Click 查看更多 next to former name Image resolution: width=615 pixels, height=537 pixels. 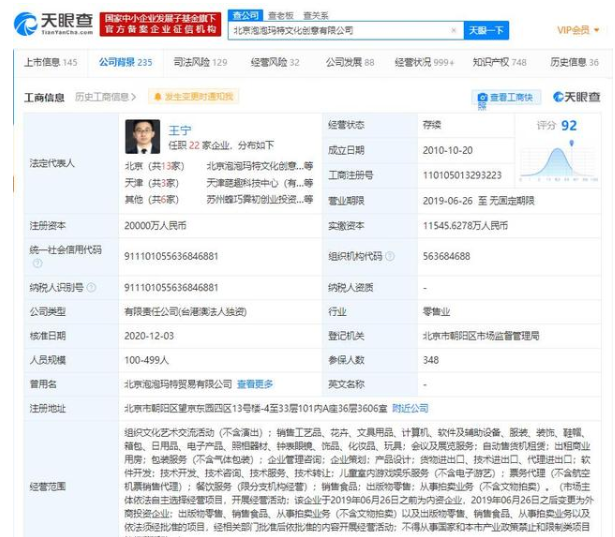pyautogui.click(x=255, y=384)
